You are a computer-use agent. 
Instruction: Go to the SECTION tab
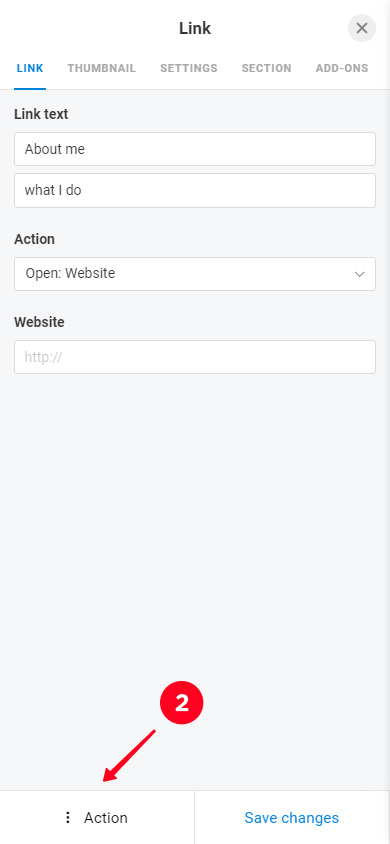click(x=266, y=68)
